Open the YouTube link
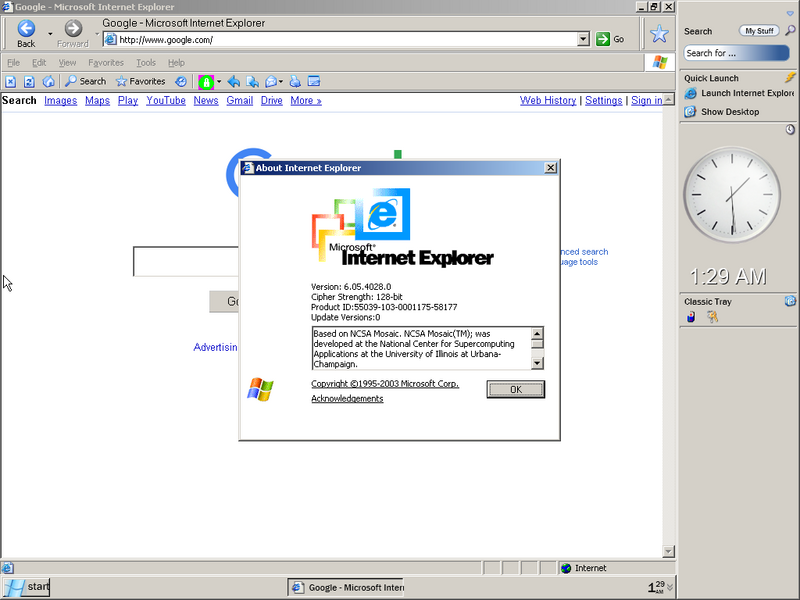Image resolution: width=800 pixels, height=600 pixels. point(166,101)
